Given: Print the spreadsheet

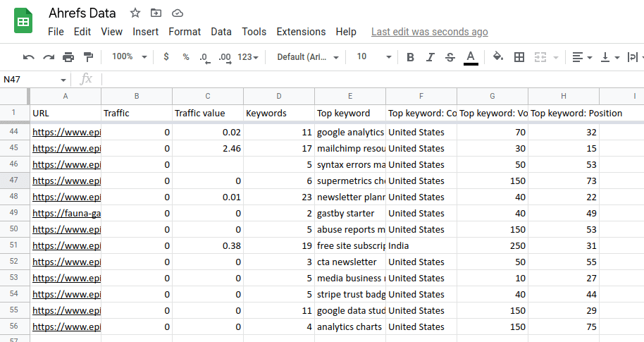Looking at the screenshot, I should click(x=68, y=57).
